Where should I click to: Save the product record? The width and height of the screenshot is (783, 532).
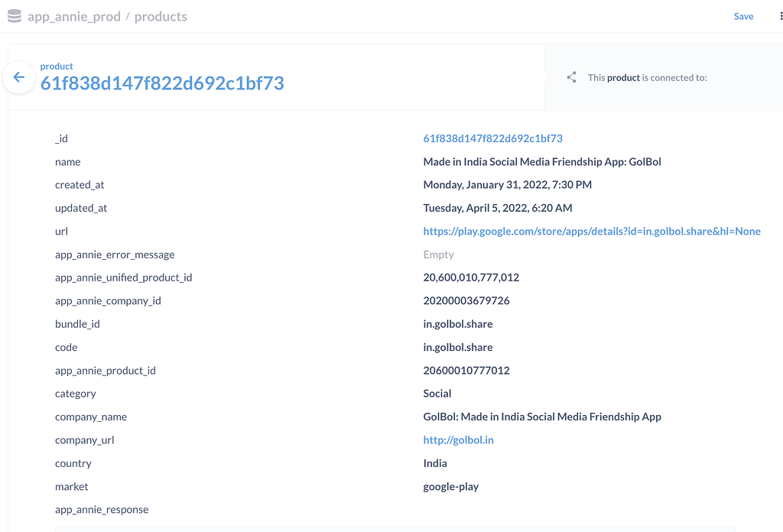pos(742,16)
